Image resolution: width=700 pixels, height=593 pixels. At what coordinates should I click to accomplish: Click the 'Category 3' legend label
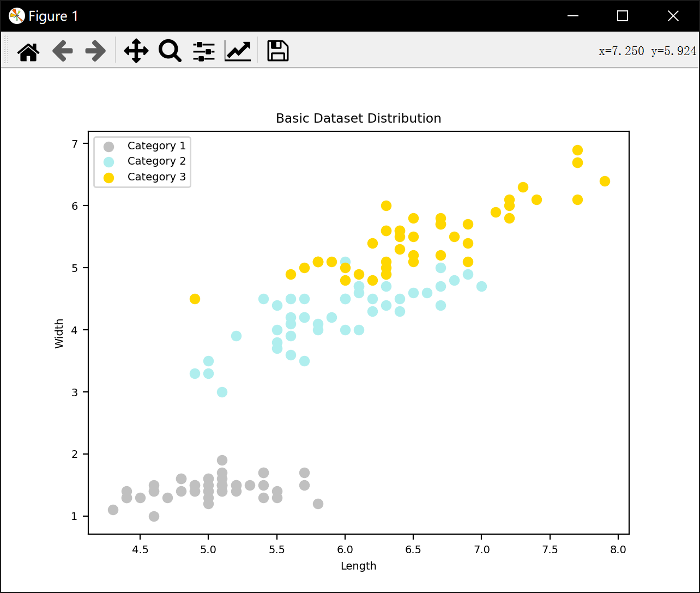156,177
